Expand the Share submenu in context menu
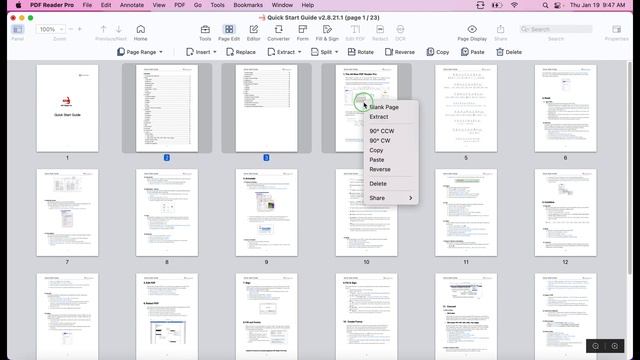Viewport: 640px width, 360px height. (391, 198)
